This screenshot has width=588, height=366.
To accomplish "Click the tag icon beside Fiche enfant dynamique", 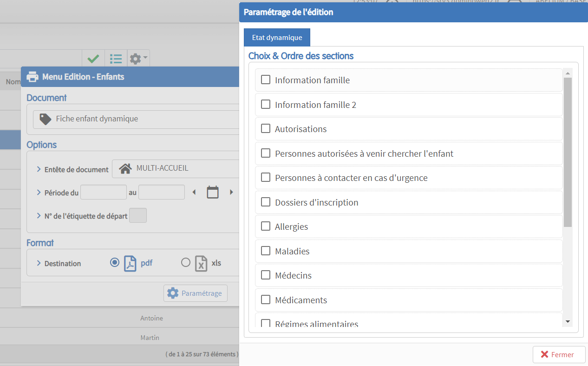I will pos(45,119).
